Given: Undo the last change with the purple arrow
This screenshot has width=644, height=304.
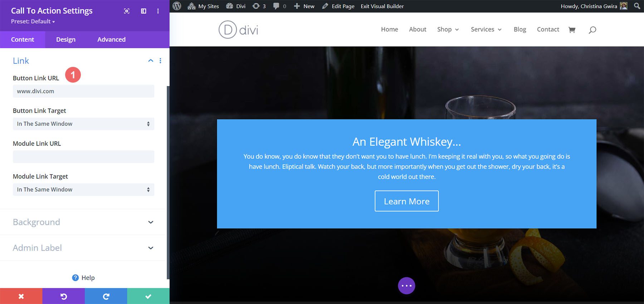Looking at the screenshot, I should click(x=63, y=296).
